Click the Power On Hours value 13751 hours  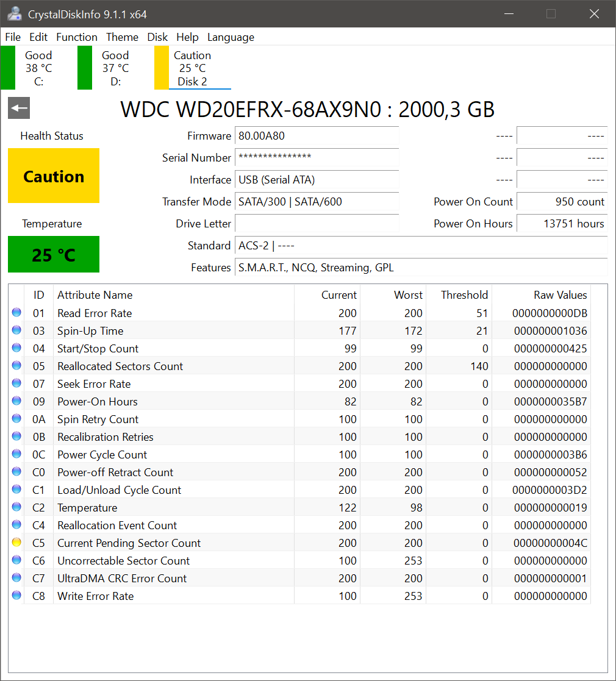coord(562,224)
